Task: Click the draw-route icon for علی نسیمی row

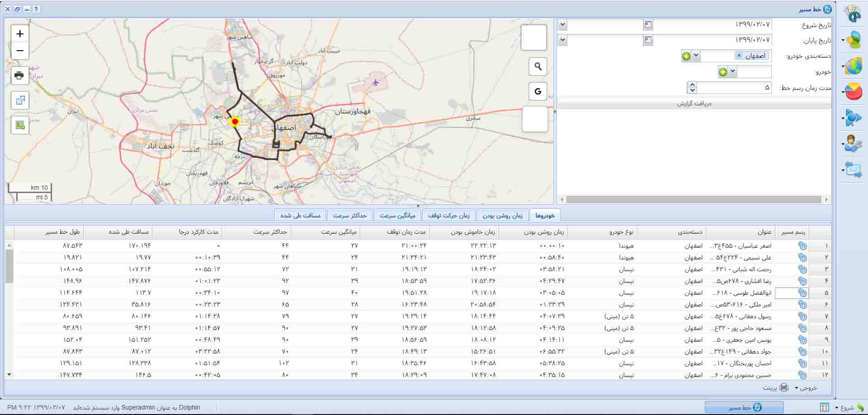Action: coord(802,257)
